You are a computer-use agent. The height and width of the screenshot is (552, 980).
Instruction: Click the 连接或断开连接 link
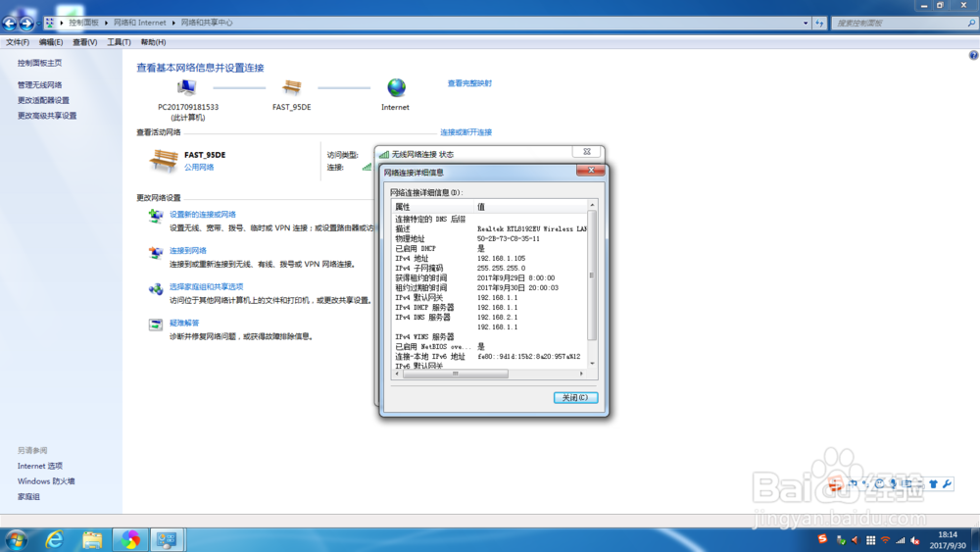[x=465, y=132]
